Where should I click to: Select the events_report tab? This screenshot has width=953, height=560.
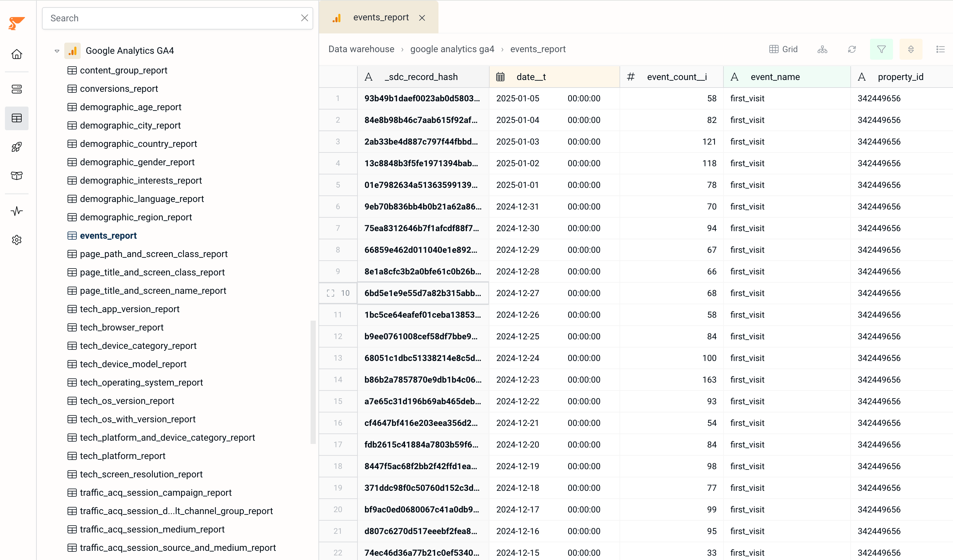378,17
